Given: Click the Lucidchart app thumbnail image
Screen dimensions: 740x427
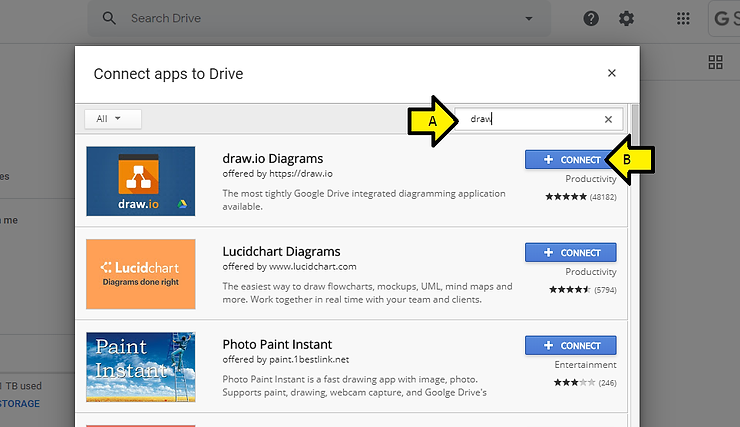Looking at the screenshot, I should click(x=140, y=274).
